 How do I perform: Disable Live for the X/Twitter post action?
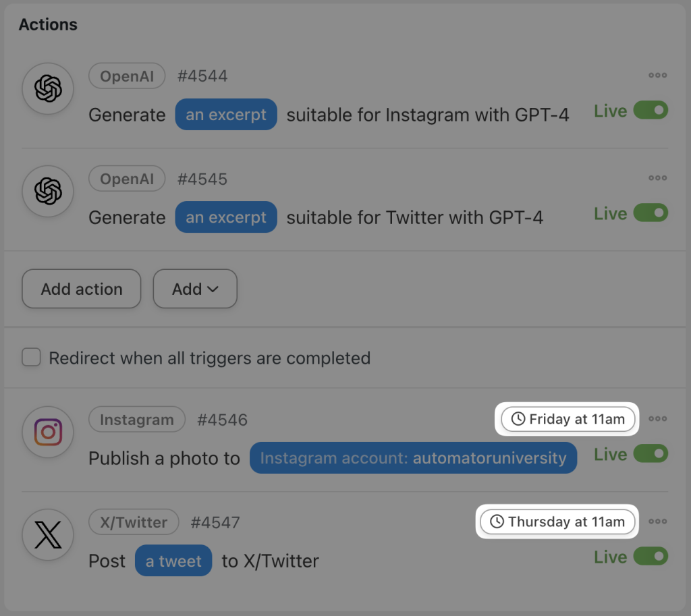(650, 557)
